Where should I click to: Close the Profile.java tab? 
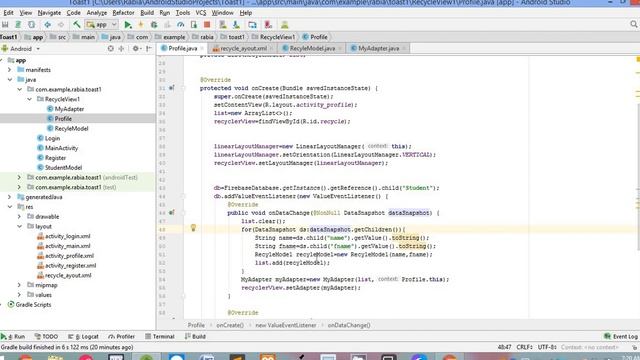point(202,49)
